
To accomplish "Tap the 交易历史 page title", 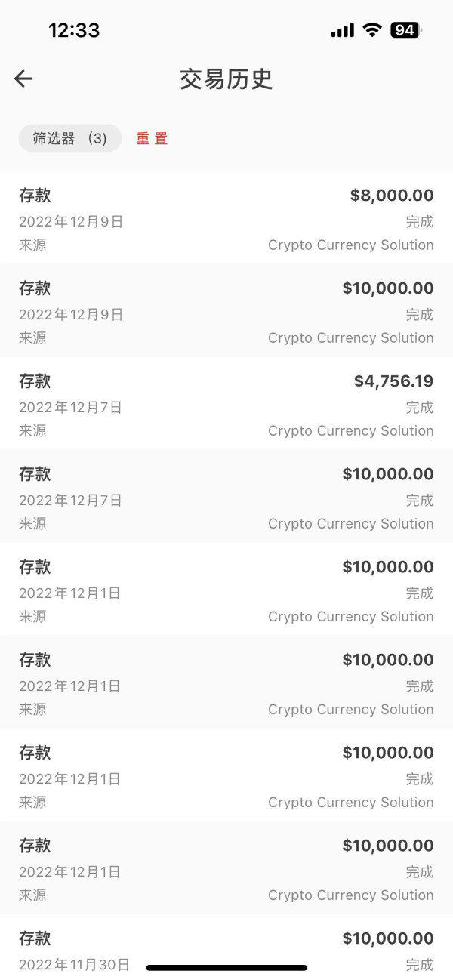I will [x=226, y=79].
